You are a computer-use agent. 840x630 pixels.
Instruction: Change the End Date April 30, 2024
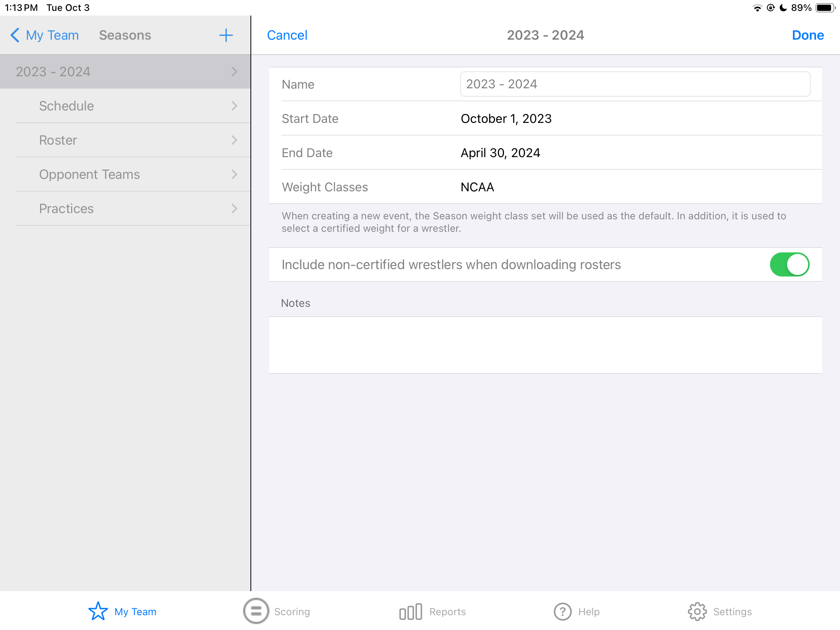point(500,153)
